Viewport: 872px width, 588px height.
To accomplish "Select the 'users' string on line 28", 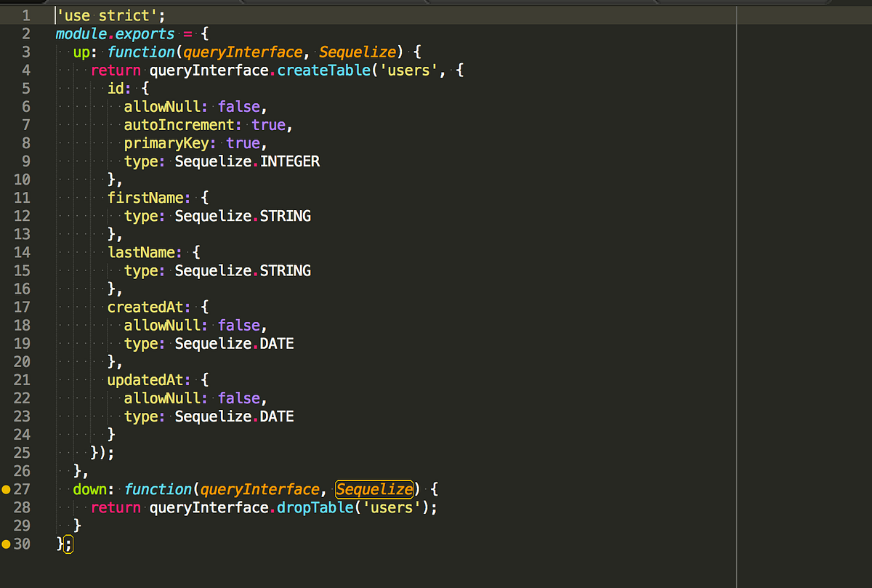I will [389, 507].
